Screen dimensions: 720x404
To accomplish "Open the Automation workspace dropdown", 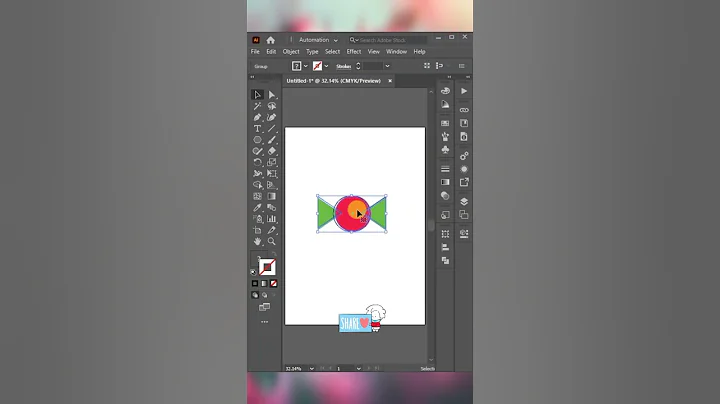I will [318, 40].
